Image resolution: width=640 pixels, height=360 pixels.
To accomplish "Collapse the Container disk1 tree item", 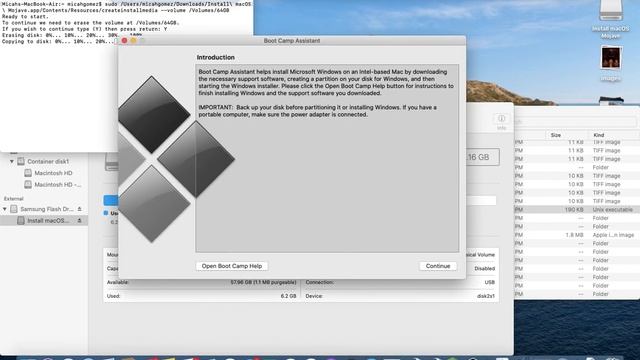I will (12, 162).
